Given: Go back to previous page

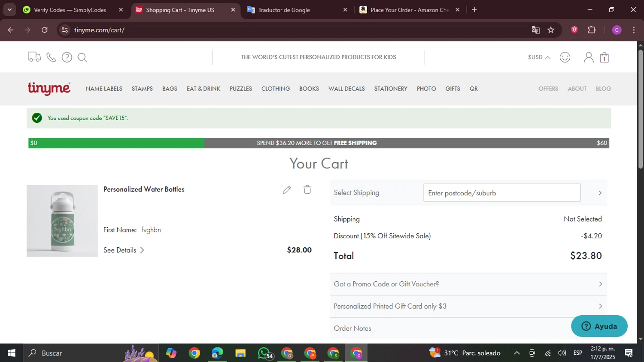Looking at the screenshot, I should tap(11, 30).
